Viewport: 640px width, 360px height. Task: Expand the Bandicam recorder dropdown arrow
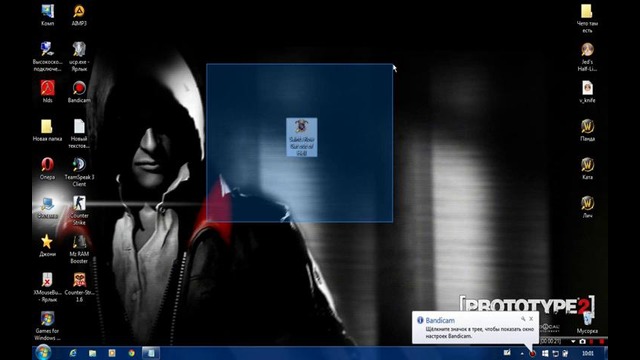pyautogui.click(x=573, y=341)
